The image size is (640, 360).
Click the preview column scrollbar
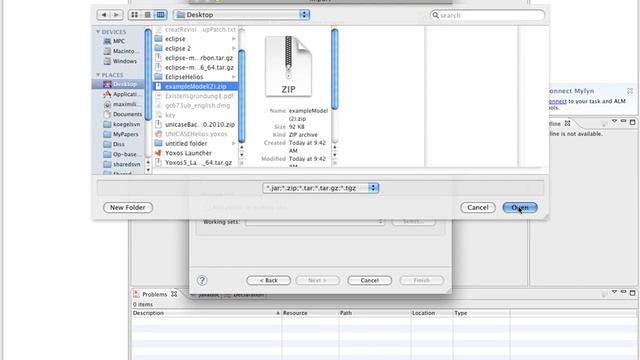[x=335, y=69]
